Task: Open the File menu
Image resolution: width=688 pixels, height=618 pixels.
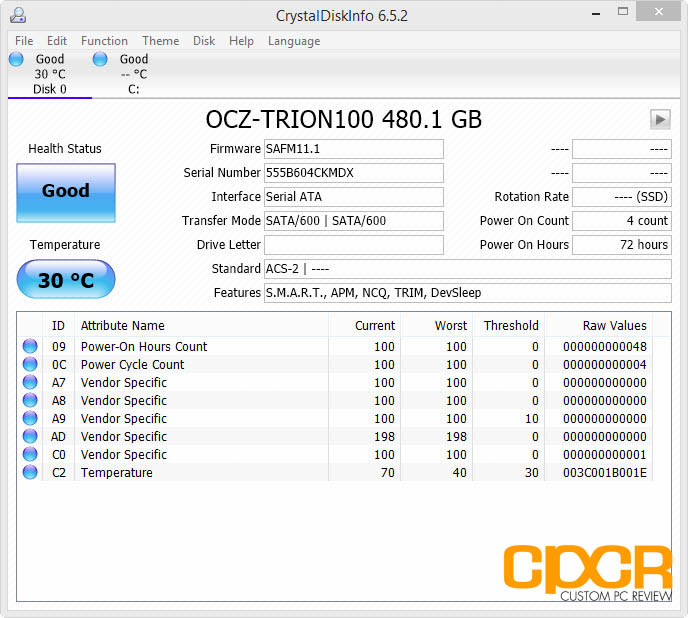Action: point(24,41)
